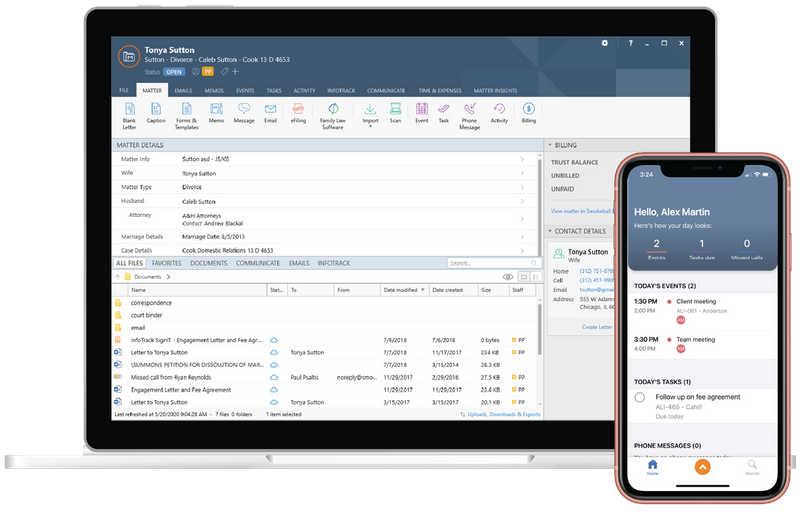Create a new Memo

point(216,113)
